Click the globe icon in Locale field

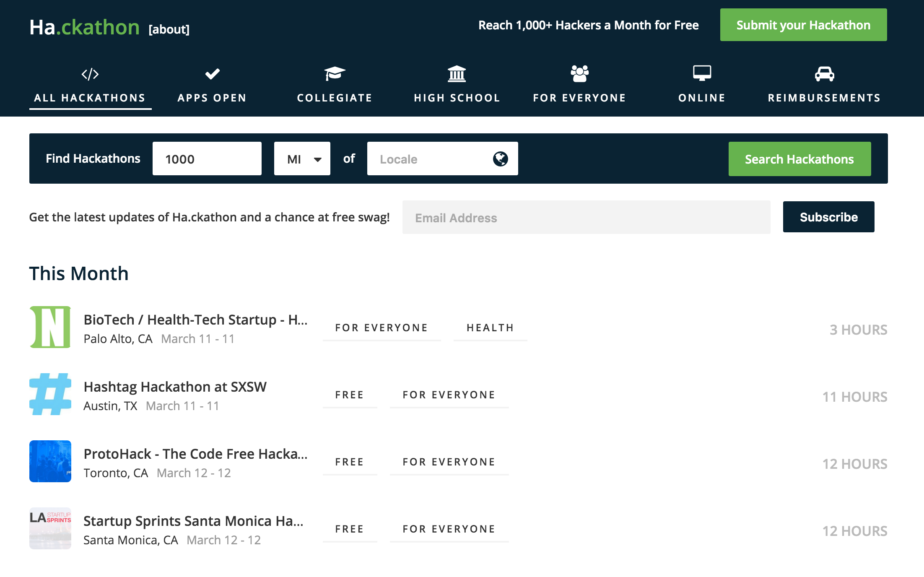click(500, 159)
